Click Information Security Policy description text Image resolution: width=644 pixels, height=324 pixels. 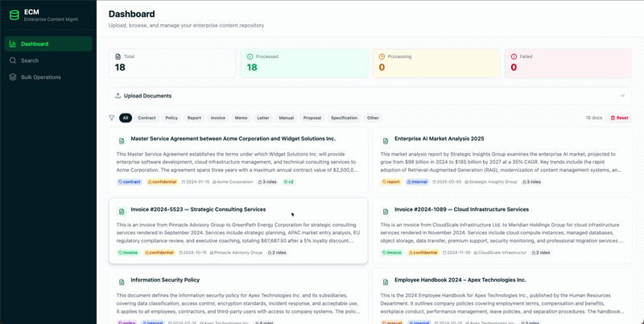pos(238,303)
